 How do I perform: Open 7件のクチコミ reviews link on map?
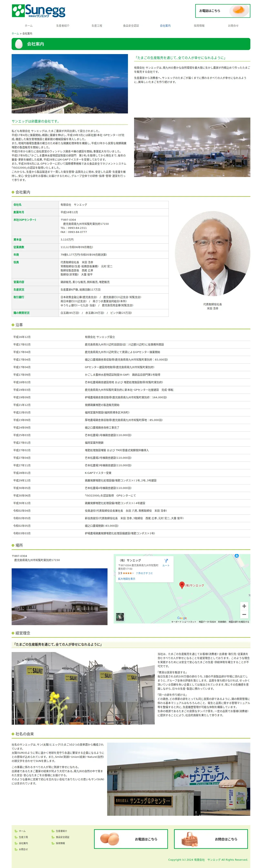144,573
